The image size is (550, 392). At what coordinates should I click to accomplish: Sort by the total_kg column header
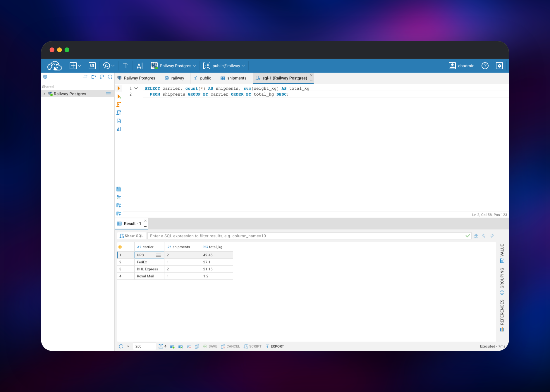217,247
